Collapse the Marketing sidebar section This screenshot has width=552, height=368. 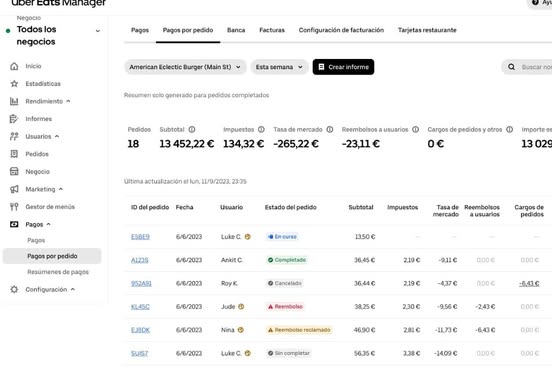[x=61, y=189]
